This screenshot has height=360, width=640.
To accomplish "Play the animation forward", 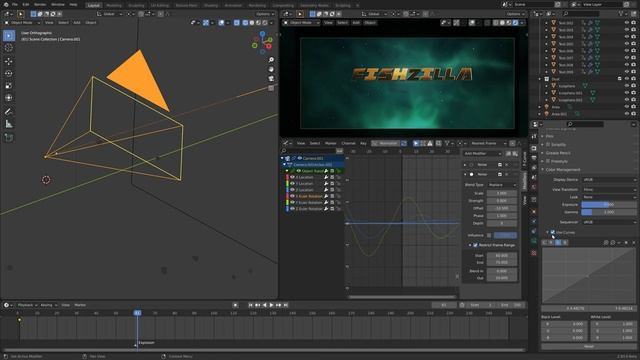I will [x=271, y=305].
